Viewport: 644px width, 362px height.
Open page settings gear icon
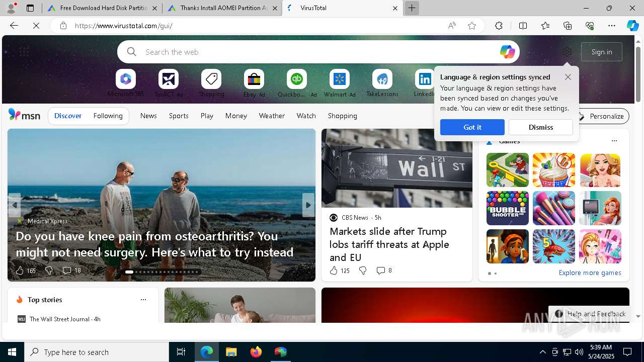tap(567, 52)
